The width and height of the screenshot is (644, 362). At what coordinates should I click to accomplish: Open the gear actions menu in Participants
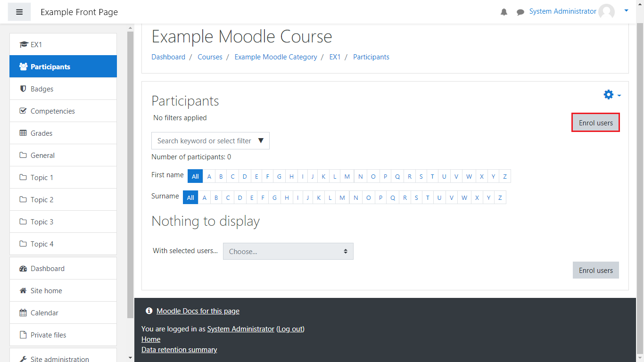(x=611, y=95)
